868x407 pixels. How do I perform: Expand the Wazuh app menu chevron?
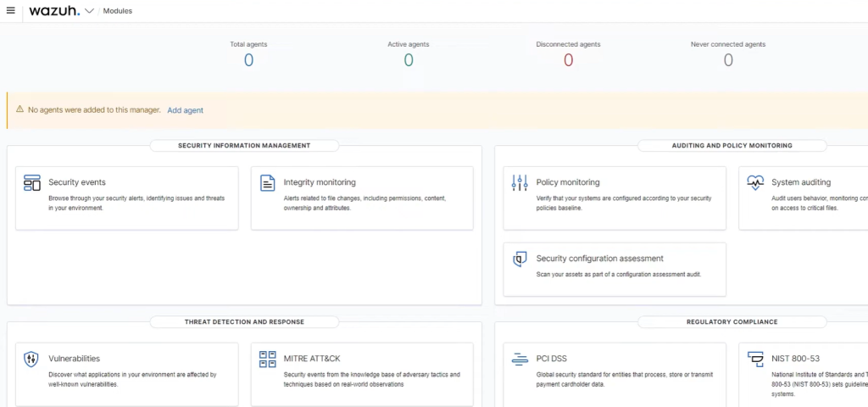click(x=89, y=11)
